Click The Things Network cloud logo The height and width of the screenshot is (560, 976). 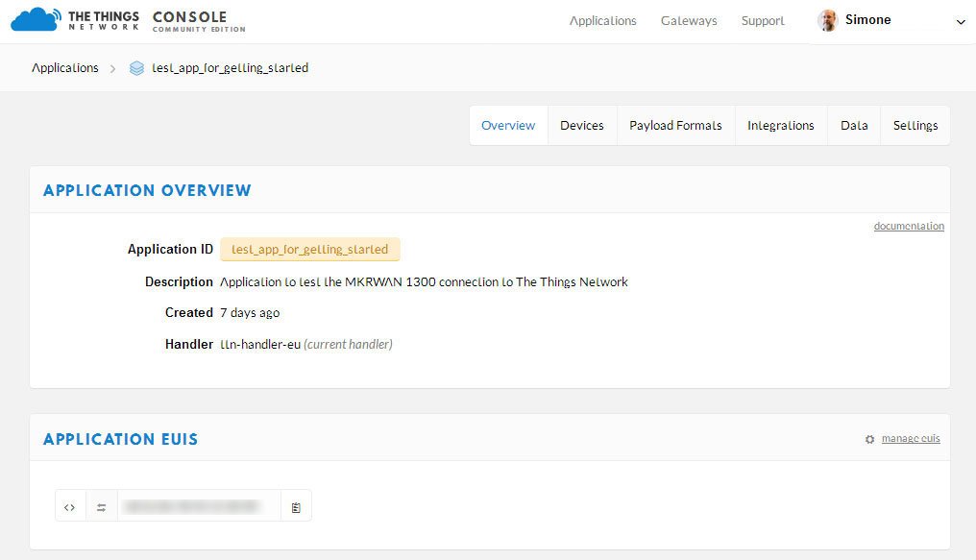[37, 20]
